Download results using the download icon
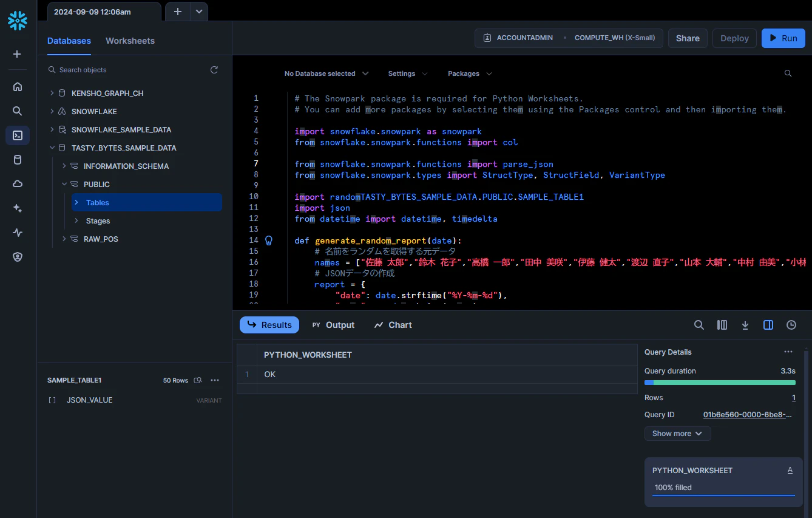812x518 pixels. click(x=745, y=325)
